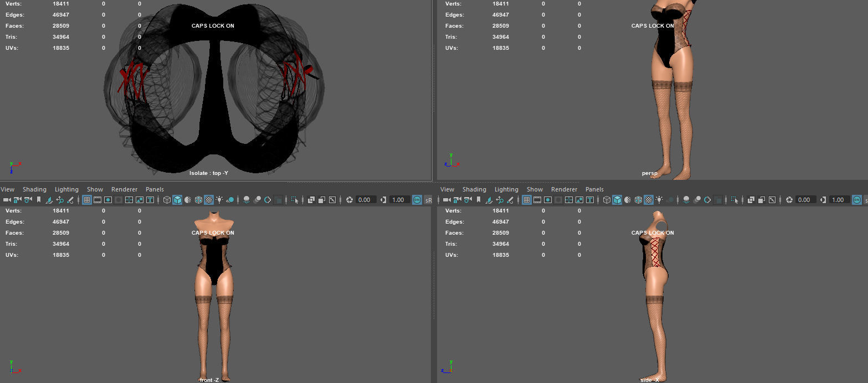
Task: Toggle Textured display in side panel toolbar
Action: click(x=649, y=200)
